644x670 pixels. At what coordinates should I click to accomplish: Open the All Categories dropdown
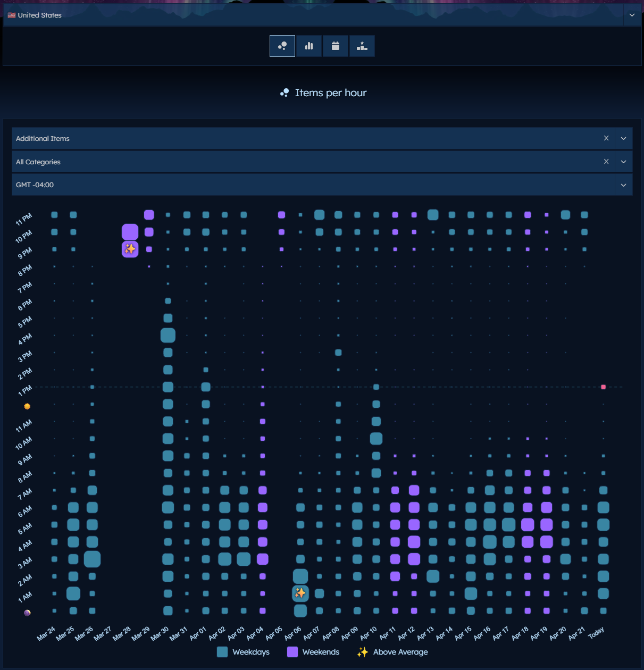(623, 162)
